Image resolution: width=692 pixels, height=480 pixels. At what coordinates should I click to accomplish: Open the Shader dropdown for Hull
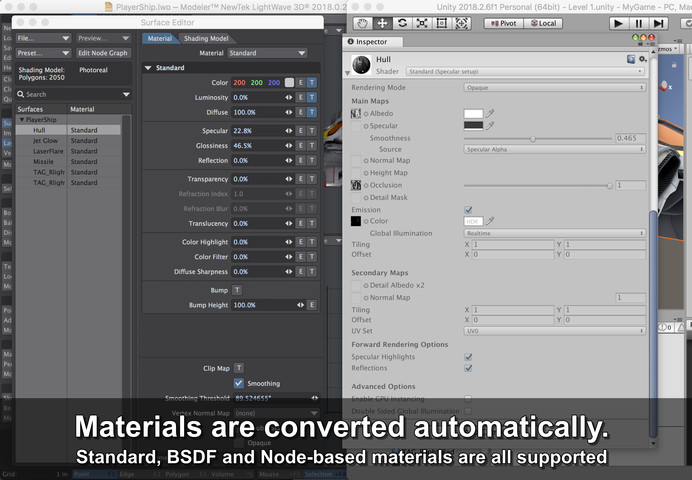click(525, 71)
